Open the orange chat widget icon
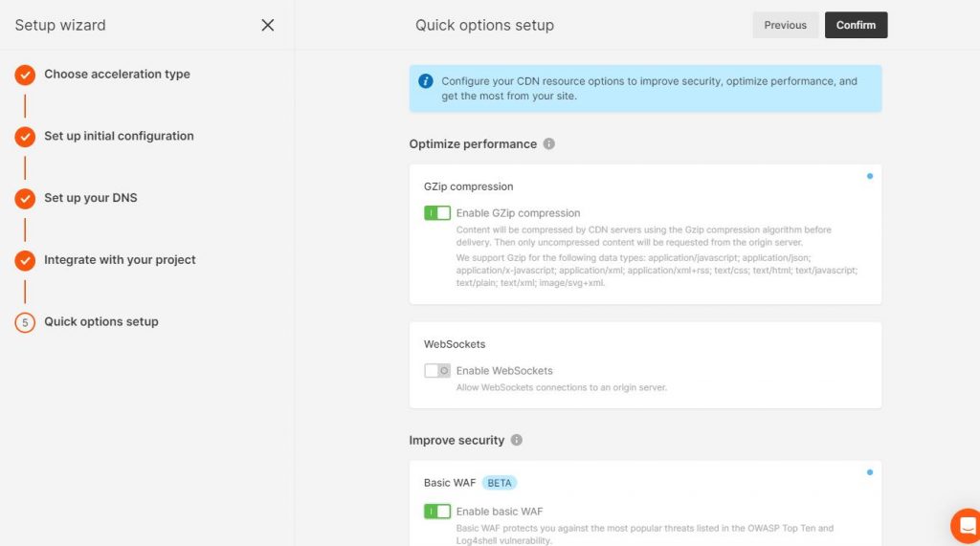The height and width of the screenshot is (546, 980). point(966,526)
